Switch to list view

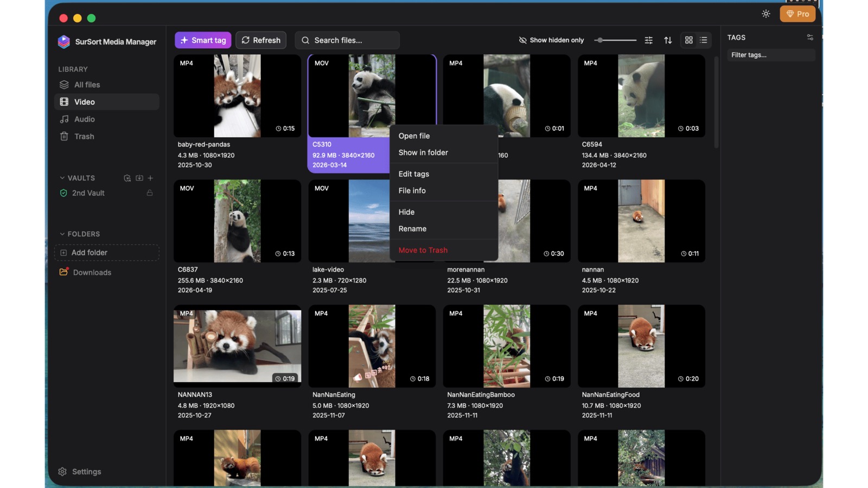coord(704,40)
